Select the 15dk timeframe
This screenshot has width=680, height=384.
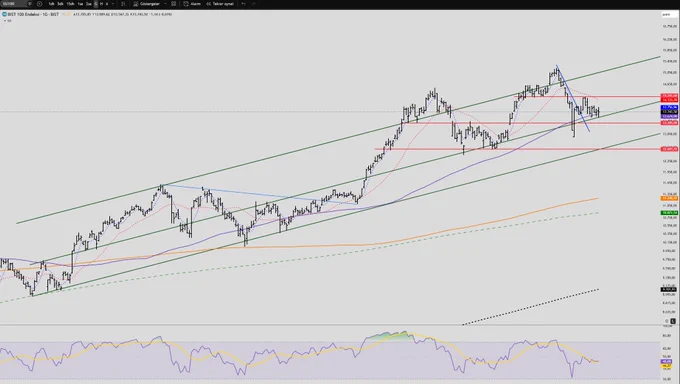click(70, 4)
